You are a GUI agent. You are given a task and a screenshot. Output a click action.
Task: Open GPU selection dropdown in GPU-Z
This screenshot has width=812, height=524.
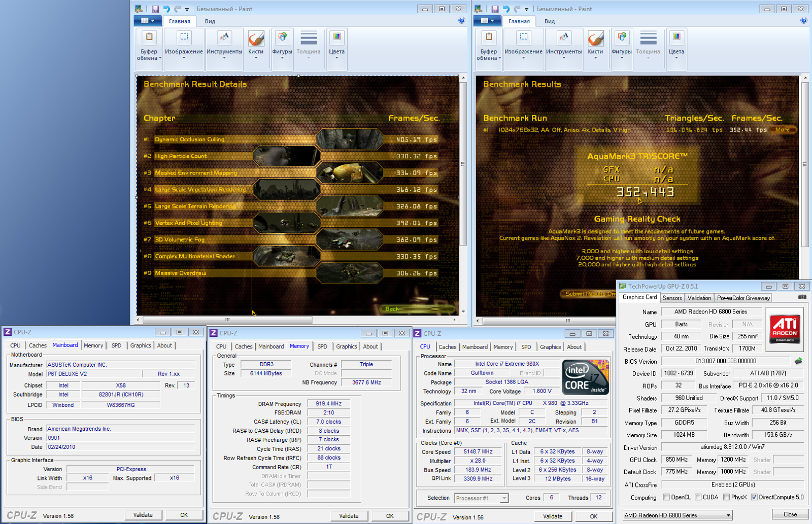678,515
